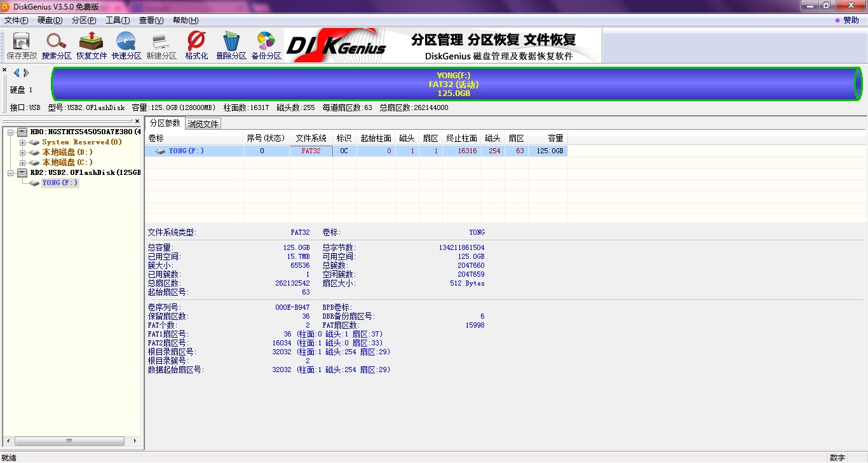
Task: Click the 512 Bytes sector size value
Action: (467, 284)
